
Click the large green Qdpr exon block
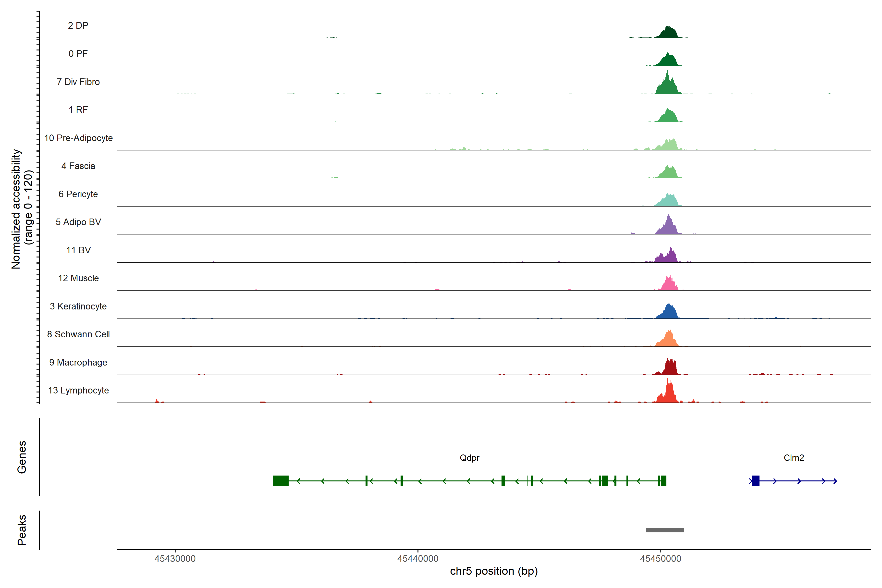(281, 481)
